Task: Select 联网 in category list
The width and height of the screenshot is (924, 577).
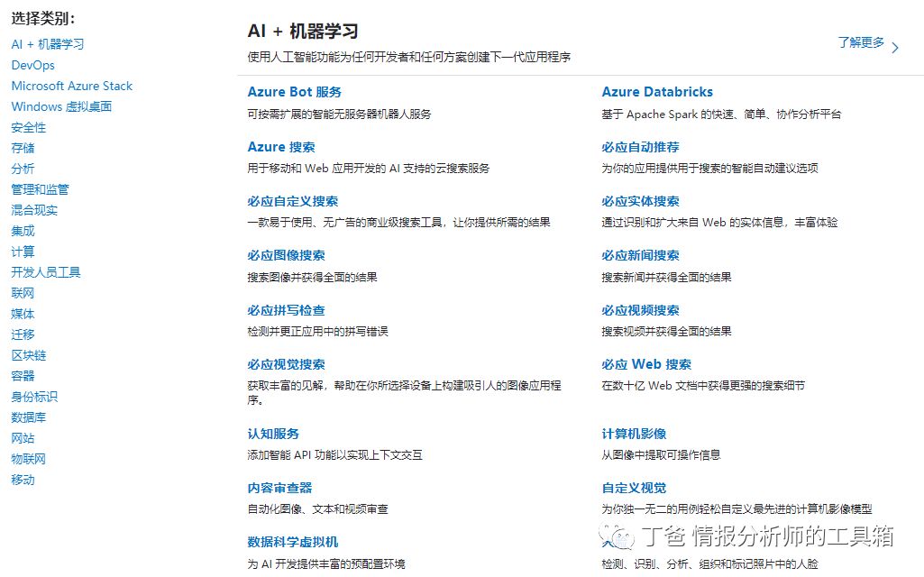Action: [x=23, y=293]
